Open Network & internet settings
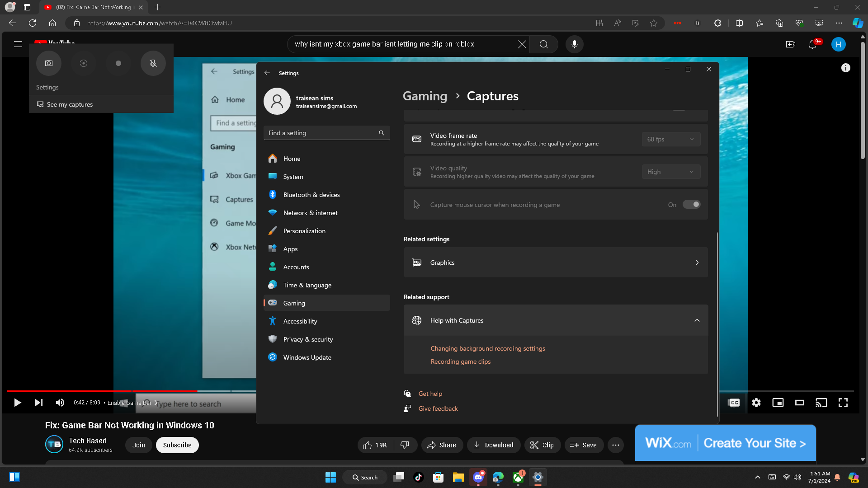 pyautogui.click(x=326, y=213)
